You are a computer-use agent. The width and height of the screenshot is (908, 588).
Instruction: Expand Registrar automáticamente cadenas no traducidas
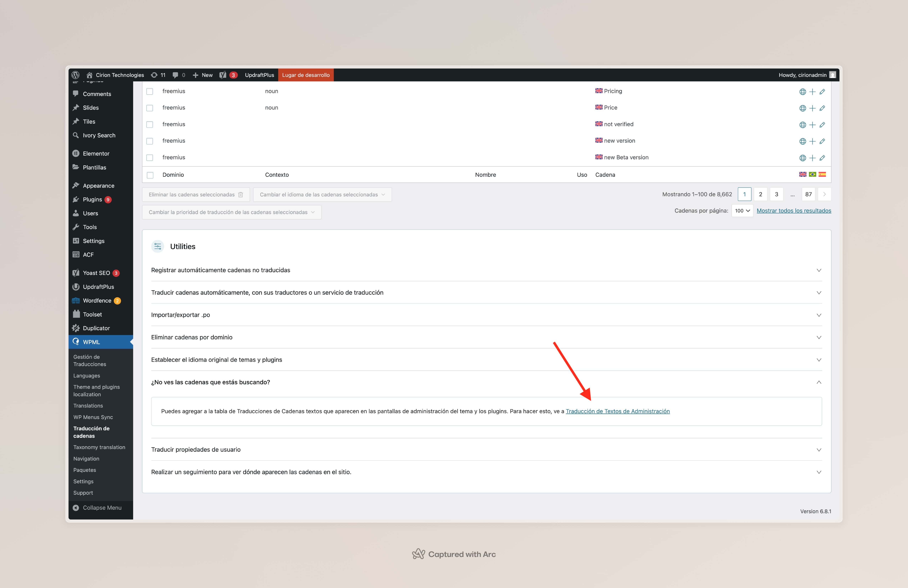[486, 270]
